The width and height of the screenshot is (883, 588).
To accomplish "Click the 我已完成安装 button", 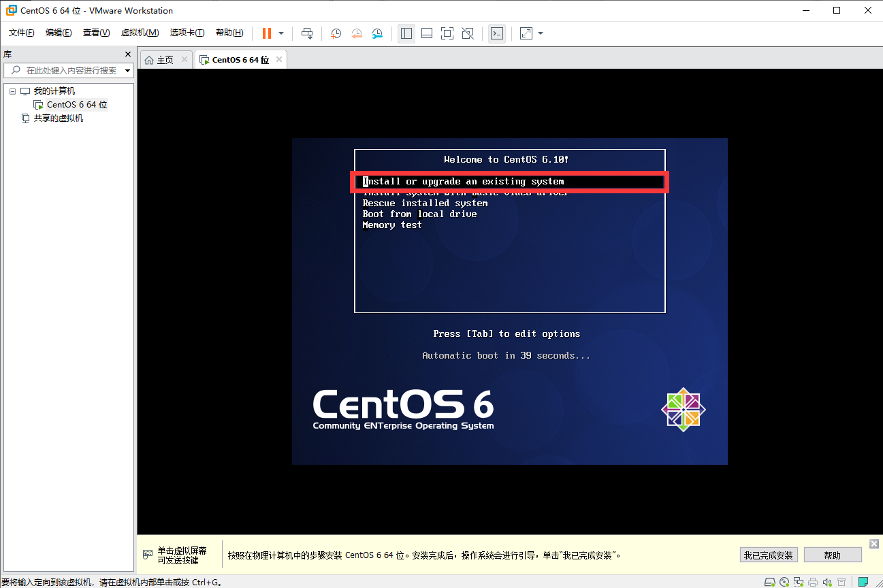I will tap(769, 555).
